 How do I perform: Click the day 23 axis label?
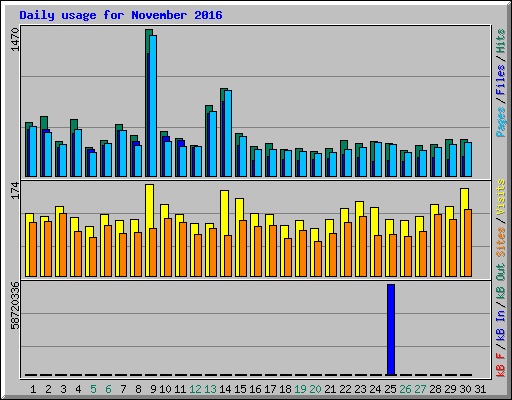pyautogui.click(x=360, y=389)
